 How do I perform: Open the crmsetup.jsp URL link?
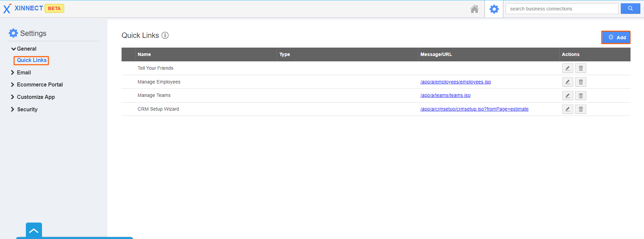[474, 109]
